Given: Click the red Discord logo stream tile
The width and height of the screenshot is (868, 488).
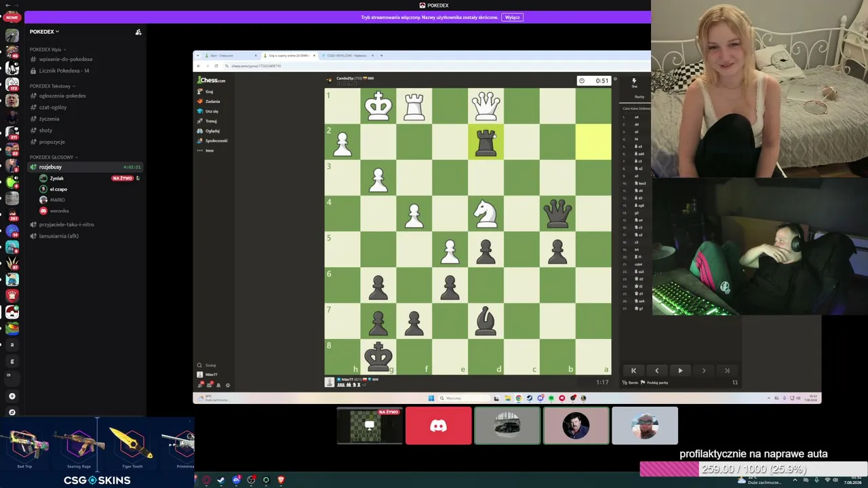Looking at the screenshot, I should coord(438,426).
